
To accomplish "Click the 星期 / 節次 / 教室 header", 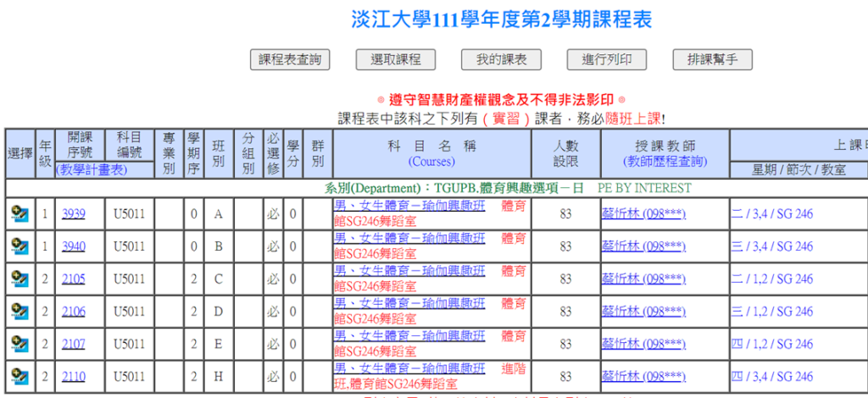I will pyautogui.click(x=798, y=170).
